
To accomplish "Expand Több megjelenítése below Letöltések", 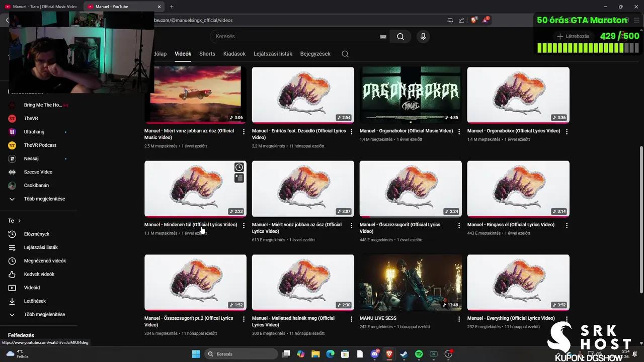I will pos(44,314).
